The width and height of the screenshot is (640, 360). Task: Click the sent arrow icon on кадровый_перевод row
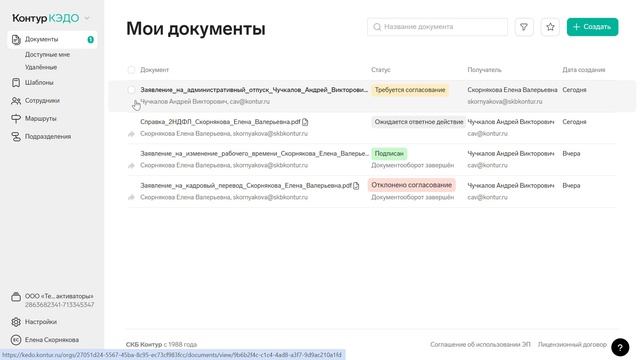131,198
